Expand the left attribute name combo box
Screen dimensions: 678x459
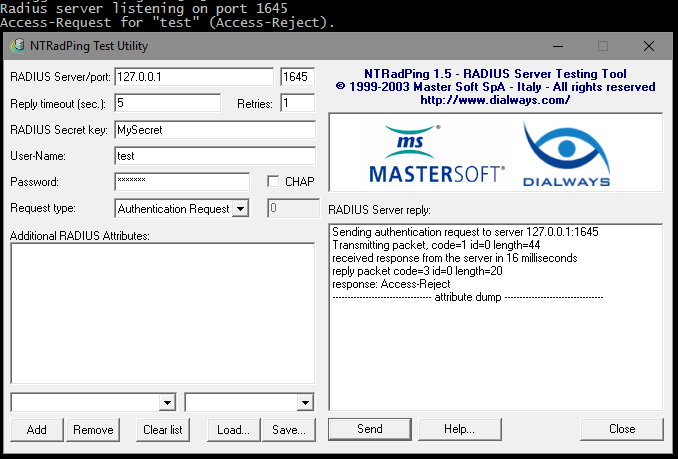pyautogui.click(x=167, y=402)
